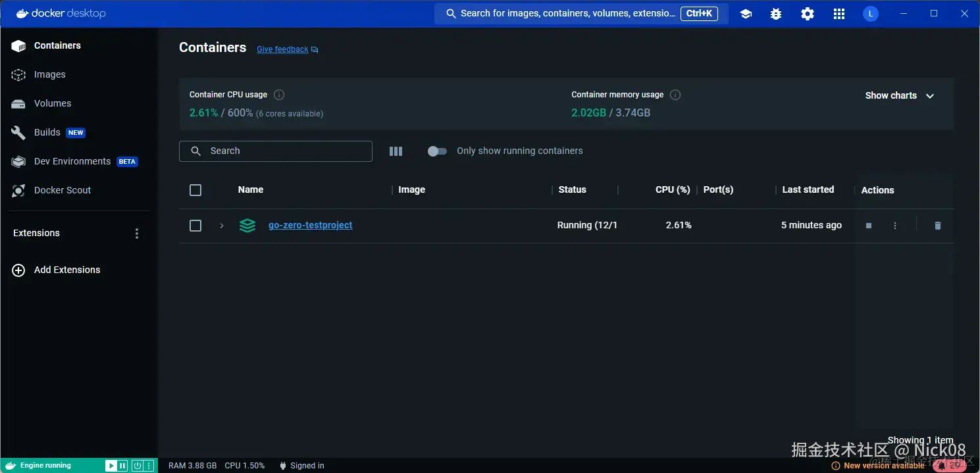Click CPU 1.50% status text

tap(245, 466)
